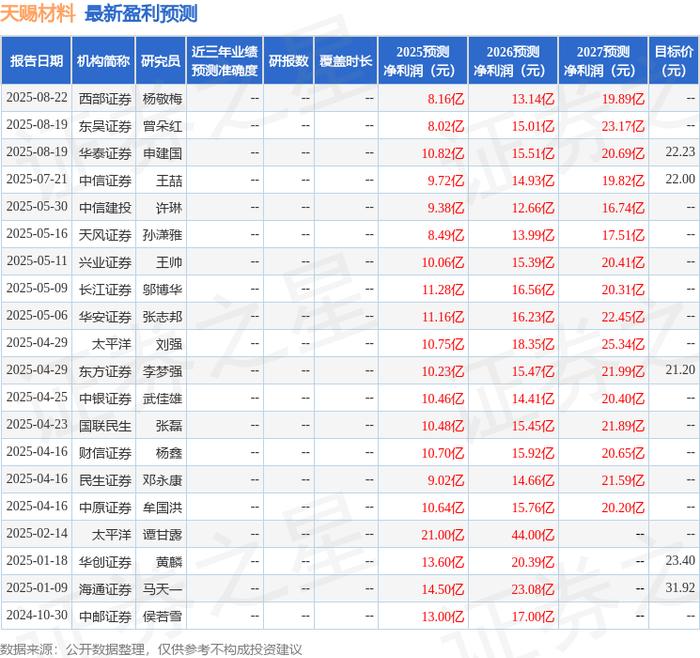Click analyst name 武佳雄
Screen dimensions: 700x658
click(x=162, y=398)
